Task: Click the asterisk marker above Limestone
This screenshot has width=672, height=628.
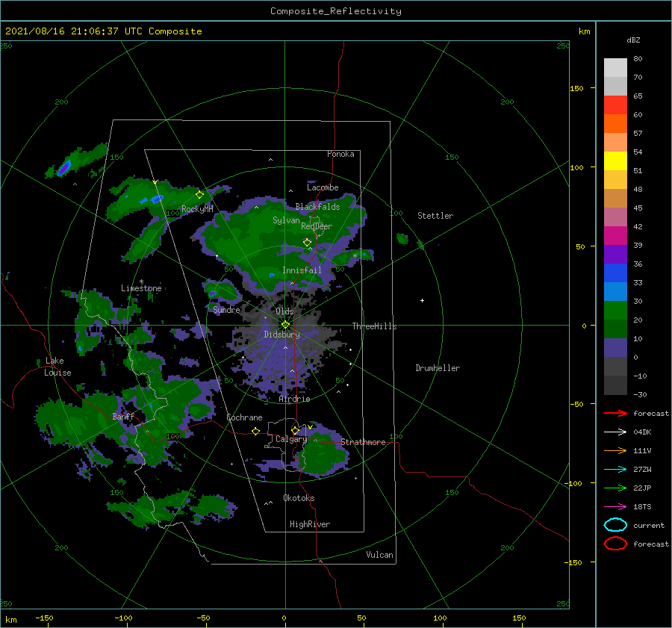Action: pyautogui.click(x=141, y=282)
